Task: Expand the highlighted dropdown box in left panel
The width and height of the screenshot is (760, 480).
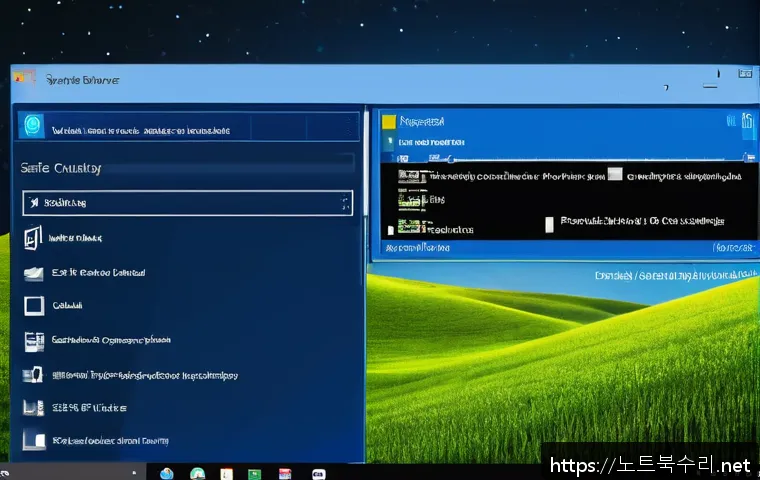Action: (x=187, y=203)
